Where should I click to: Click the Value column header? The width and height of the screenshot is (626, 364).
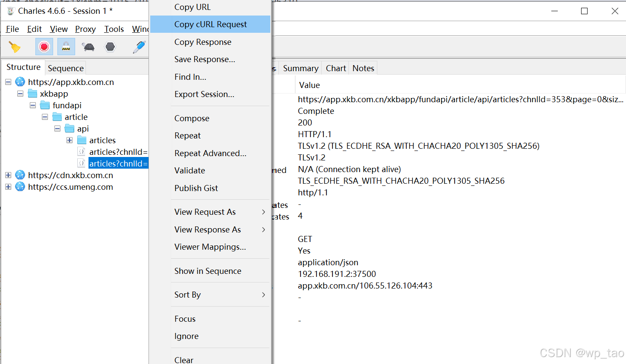click(460, 85)
